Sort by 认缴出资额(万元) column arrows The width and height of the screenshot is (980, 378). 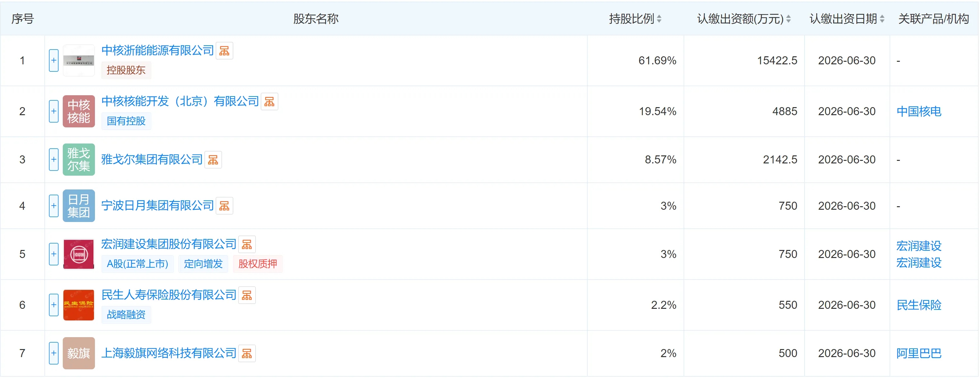pyautogui.click(x=789, y=19)
